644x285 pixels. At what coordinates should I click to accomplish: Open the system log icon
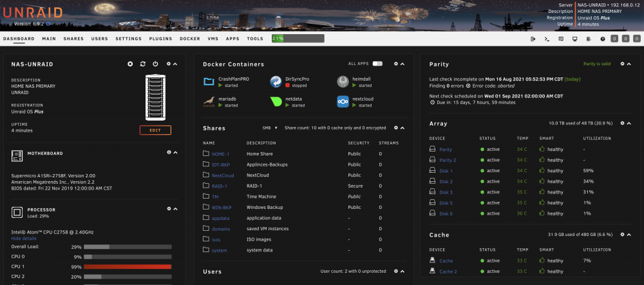(589, 39)
